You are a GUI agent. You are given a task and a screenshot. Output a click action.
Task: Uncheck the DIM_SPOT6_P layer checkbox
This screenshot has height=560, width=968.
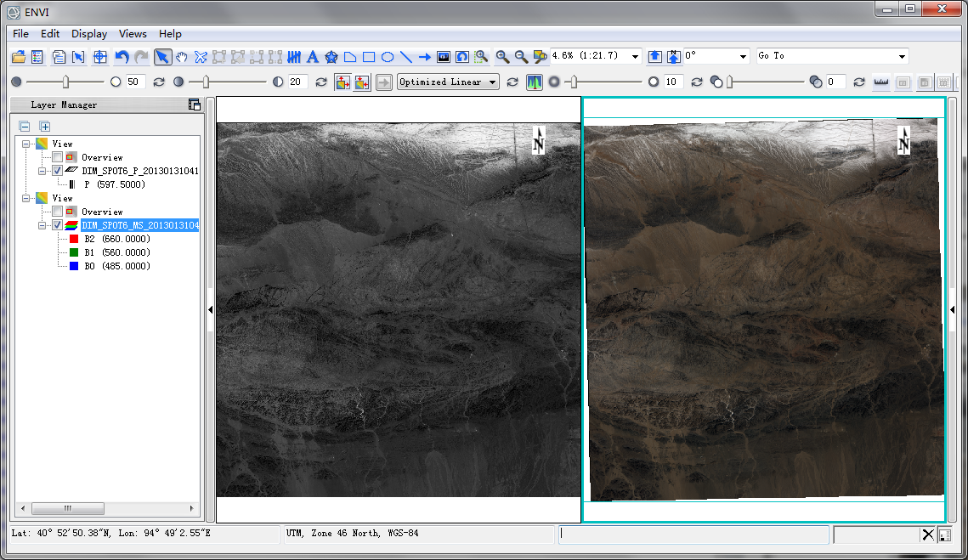click(x=57, y=171)
